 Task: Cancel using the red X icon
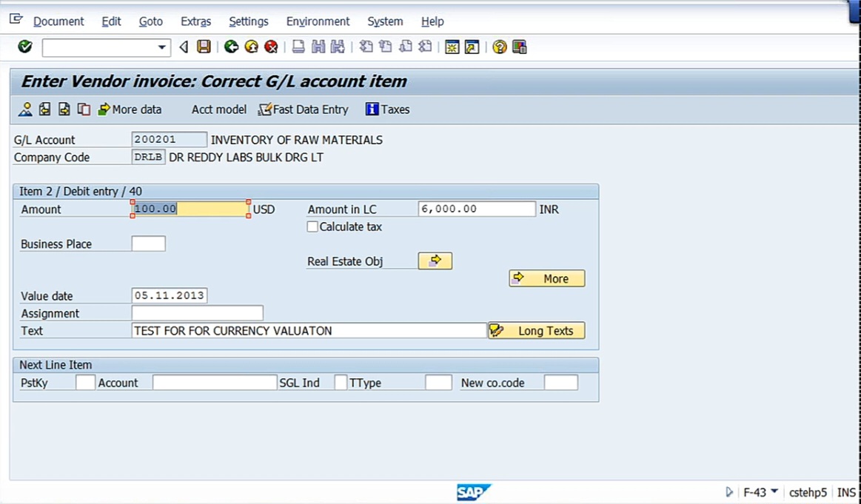click(x=271, y=47)
